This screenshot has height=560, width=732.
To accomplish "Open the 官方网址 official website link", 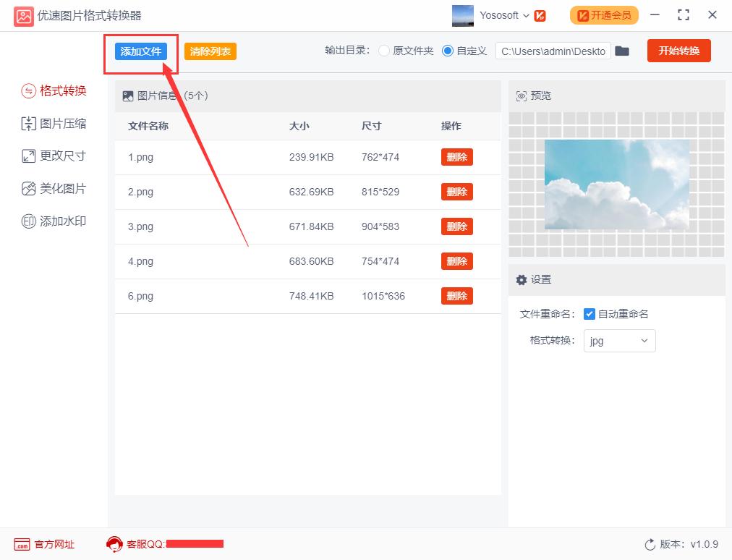I will [43, 545].
